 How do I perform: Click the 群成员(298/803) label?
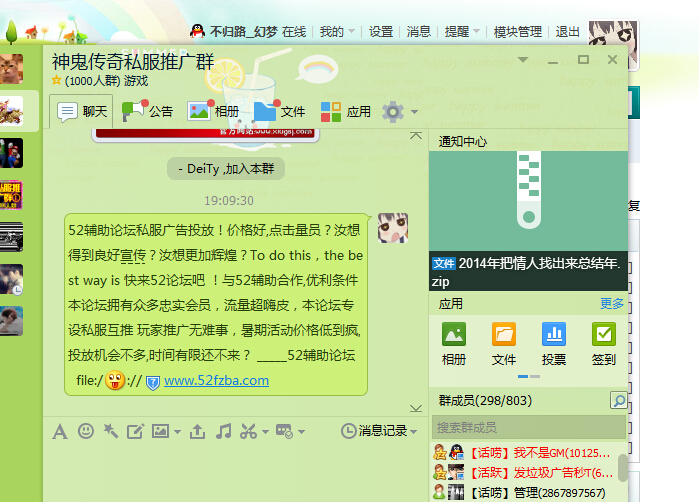[485, 400]
